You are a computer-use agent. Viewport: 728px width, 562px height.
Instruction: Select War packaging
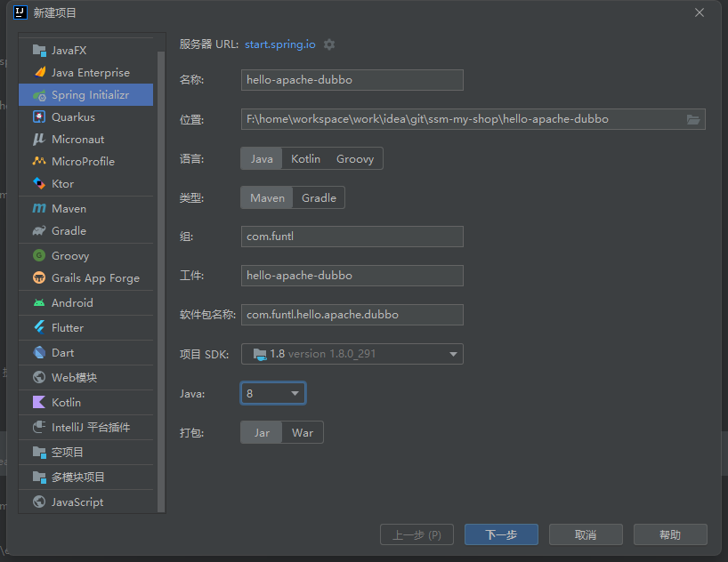303,432
